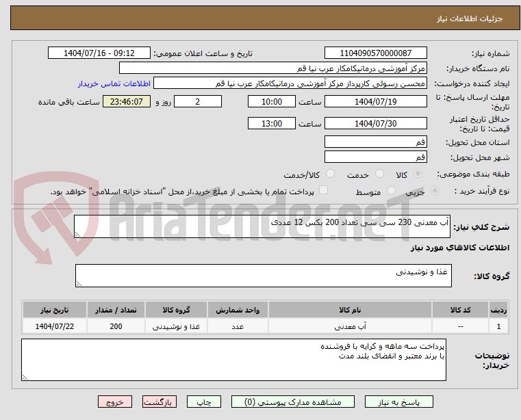The width and height of the screenshot is (521, 420).
Task: Click the تاریخ نیاز column header
Action: pos(55,310)
